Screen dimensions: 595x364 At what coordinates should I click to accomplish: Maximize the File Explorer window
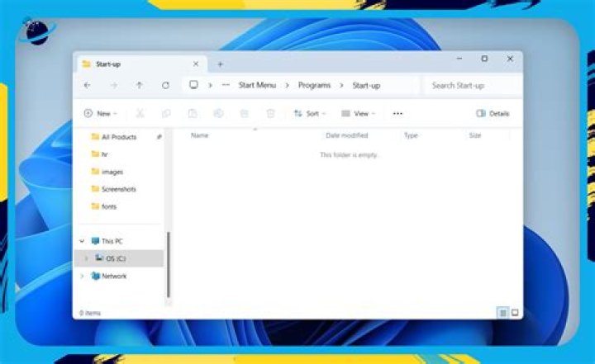point(484,59)
